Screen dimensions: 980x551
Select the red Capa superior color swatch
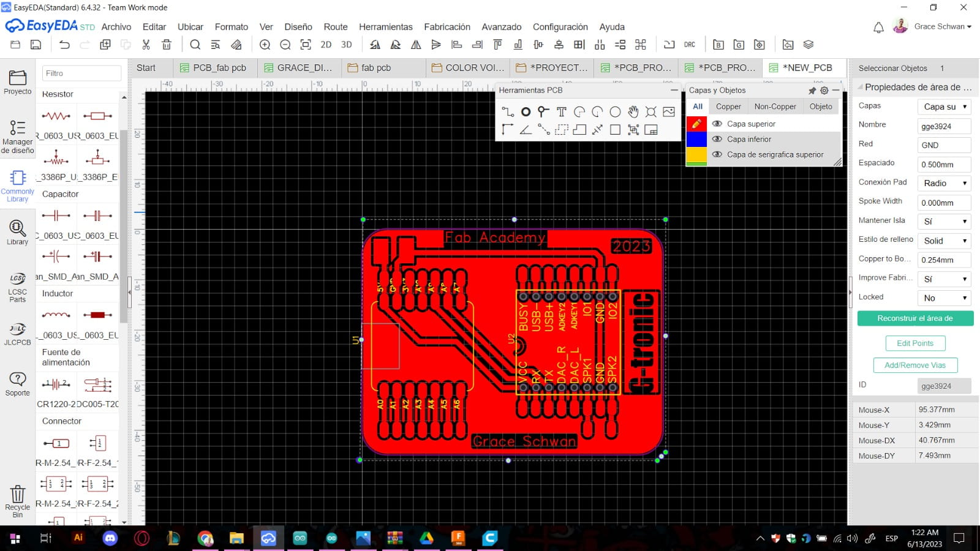pos(696,124)
